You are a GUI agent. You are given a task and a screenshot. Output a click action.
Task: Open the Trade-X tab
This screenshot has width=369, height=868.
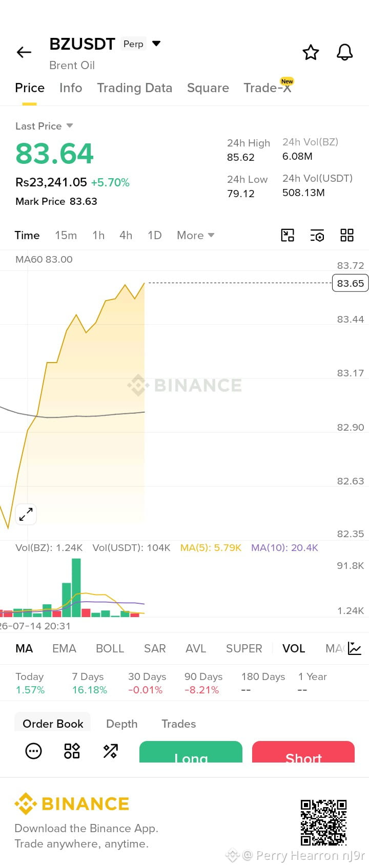click(267, 88)
